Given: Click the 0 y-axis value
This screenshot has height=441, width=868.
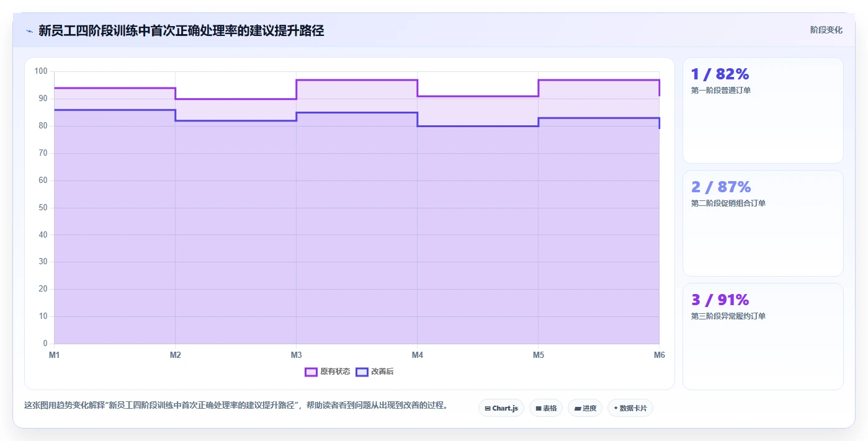Looking at the screenshot, I should (x=45, y=344).
